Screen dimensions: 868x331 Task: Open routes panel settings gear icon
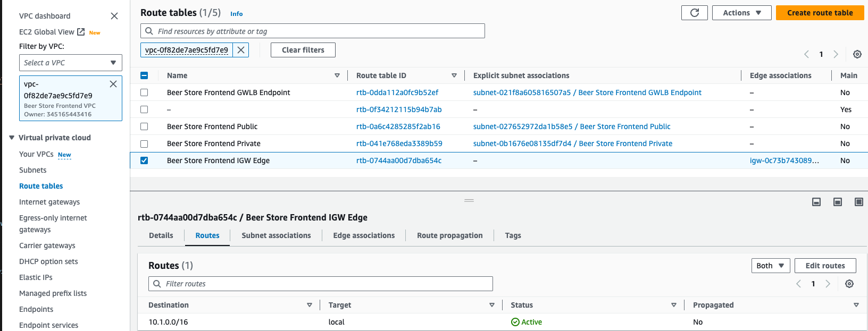(x=849, y=284)
